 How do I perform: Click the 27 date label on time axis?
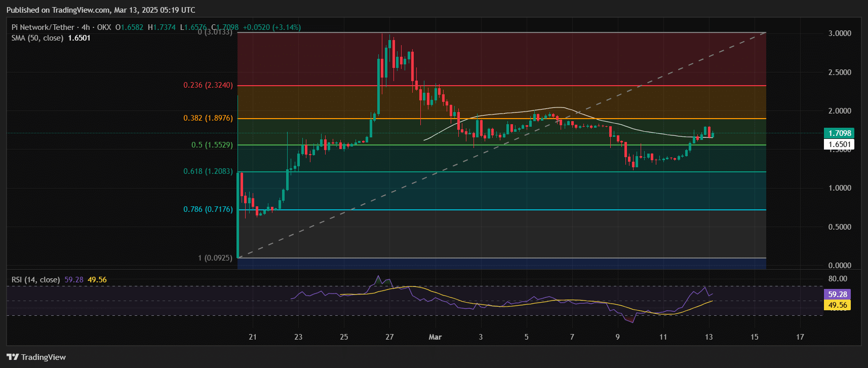coord(389,337)
